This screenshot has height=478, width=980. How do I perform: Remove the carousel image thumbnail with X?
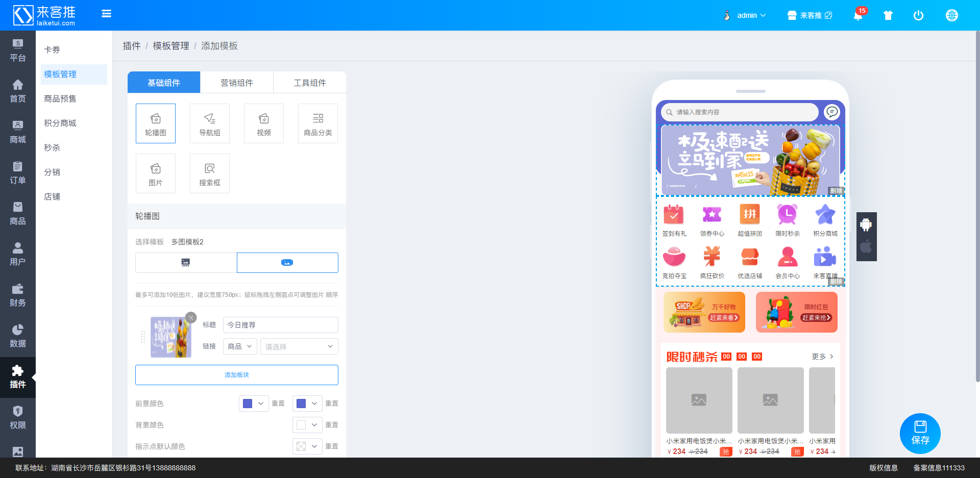pos(191,318)
